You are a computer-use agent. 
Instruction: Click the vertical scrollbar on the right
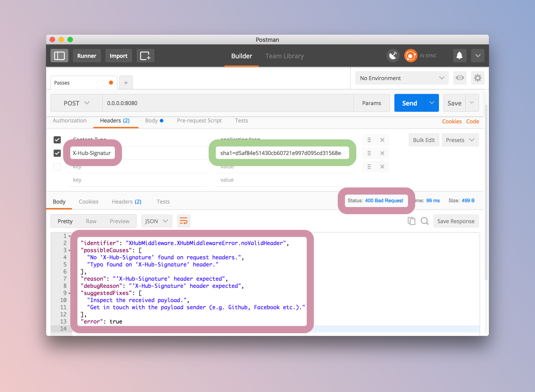486,192
